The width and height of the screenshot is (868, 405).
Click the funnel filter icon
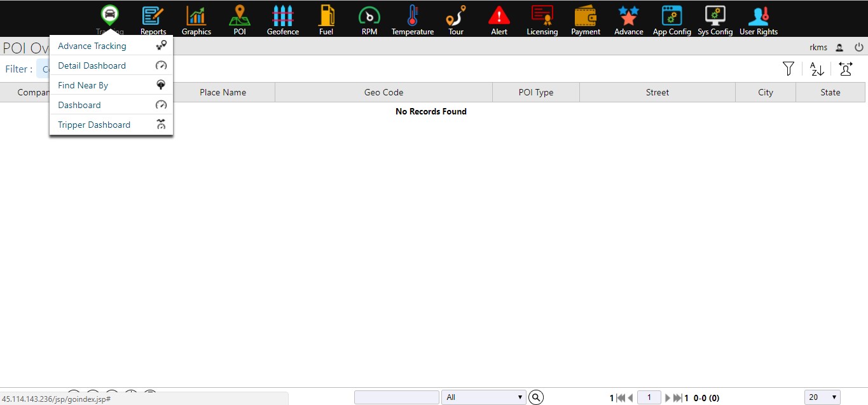(x=789, y=69)
